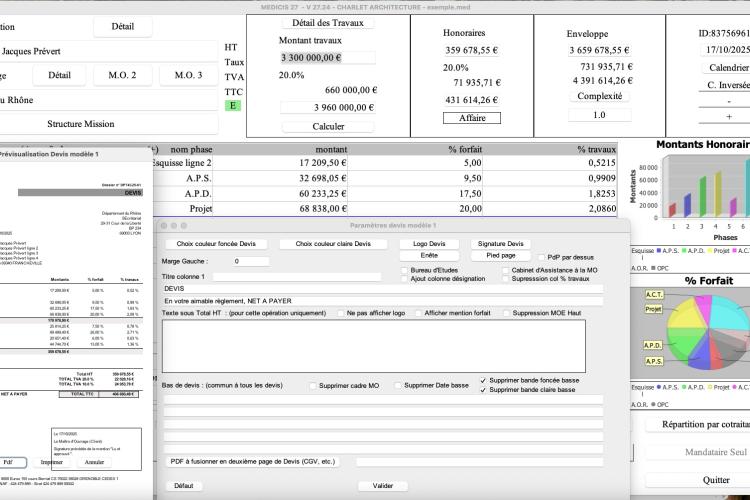Click the date field 17/10/2025
The image size is (750, 500).
[x=727, y=50]
